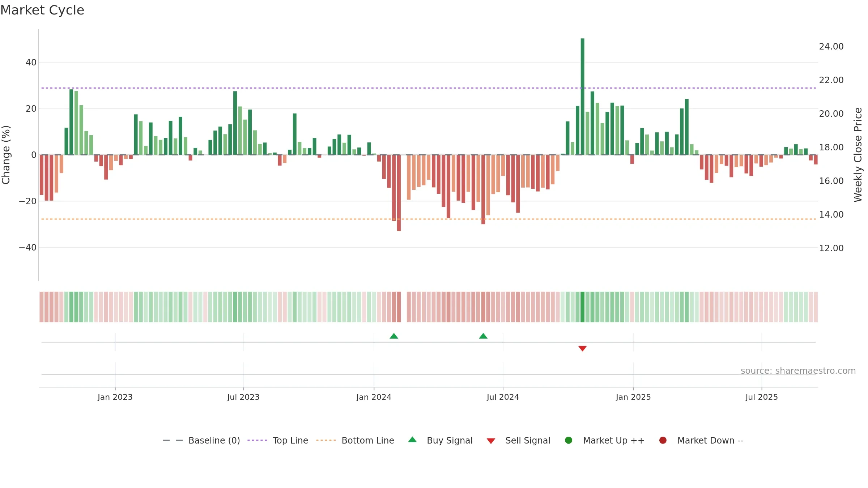Screen dimensions: 868x488
Task: Click the Market Cycle chart title
Action: tap(42, 10)
